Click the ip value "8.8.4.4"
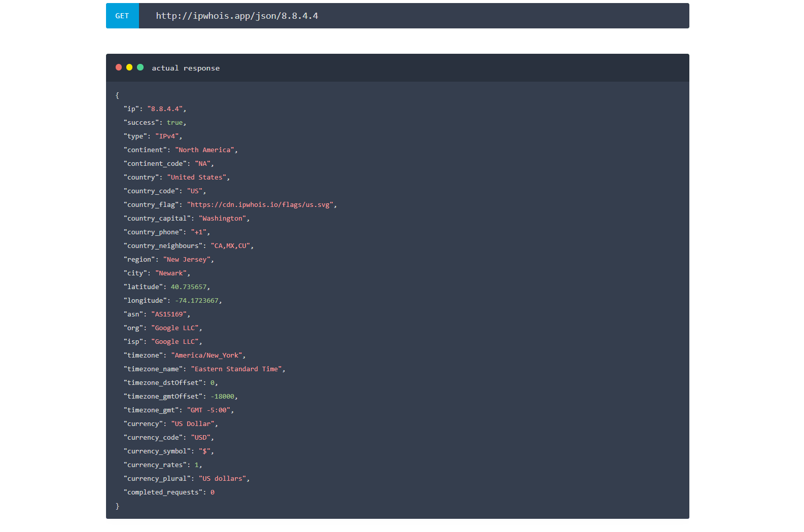Image resolution: width=804 pixels, height=532 pixels. coord(165,109)
